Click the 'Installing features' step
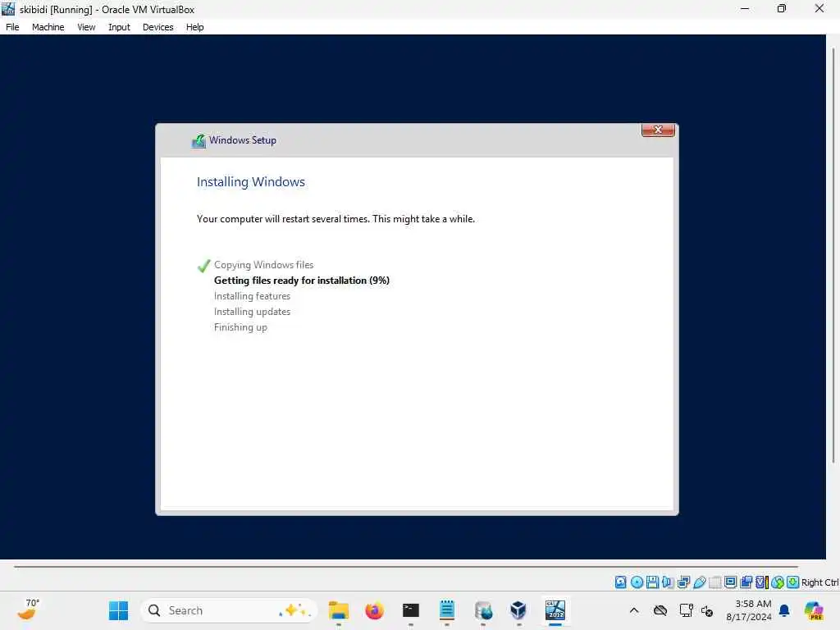Image resolution: width=840 pixels, height=630 pixels. [252, 295]
